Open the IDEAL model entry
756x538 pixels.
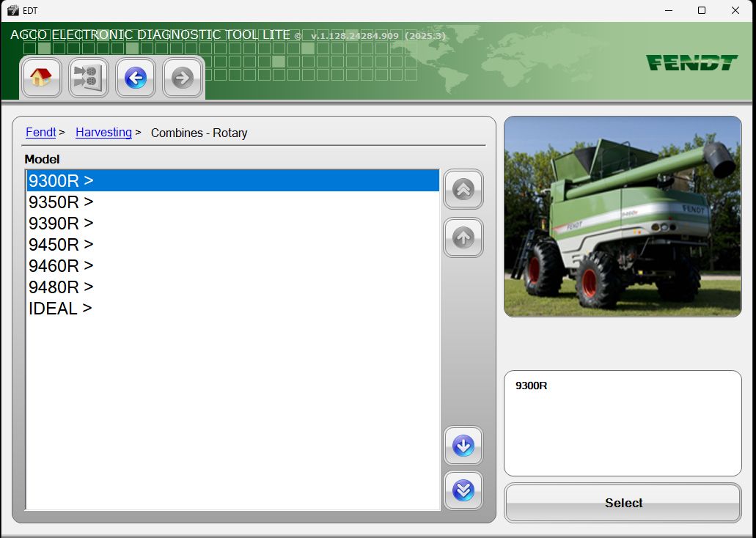tap(233, 308)
